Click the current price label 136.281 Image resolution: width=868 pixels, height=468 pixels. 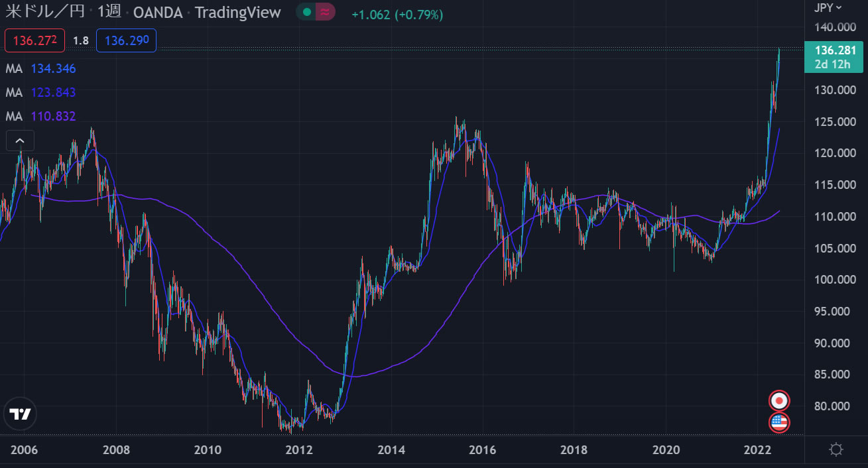coord(834,50)
